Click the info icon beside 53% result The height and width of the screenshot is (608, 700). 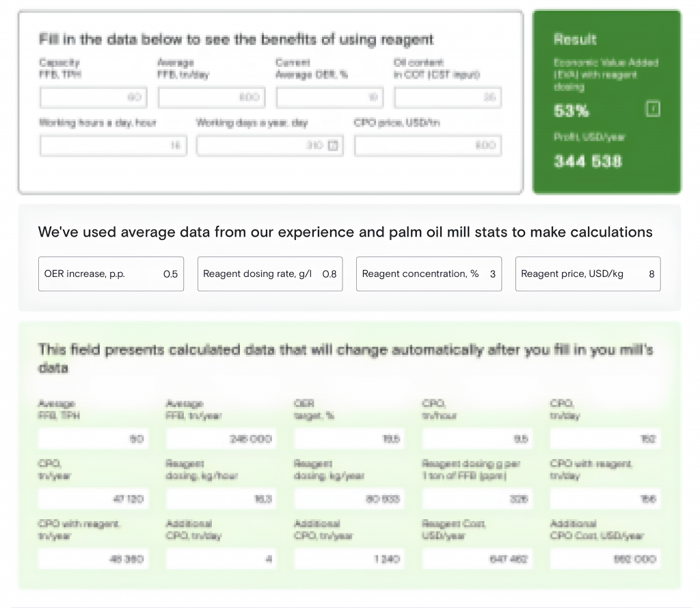tap(653, 109)
